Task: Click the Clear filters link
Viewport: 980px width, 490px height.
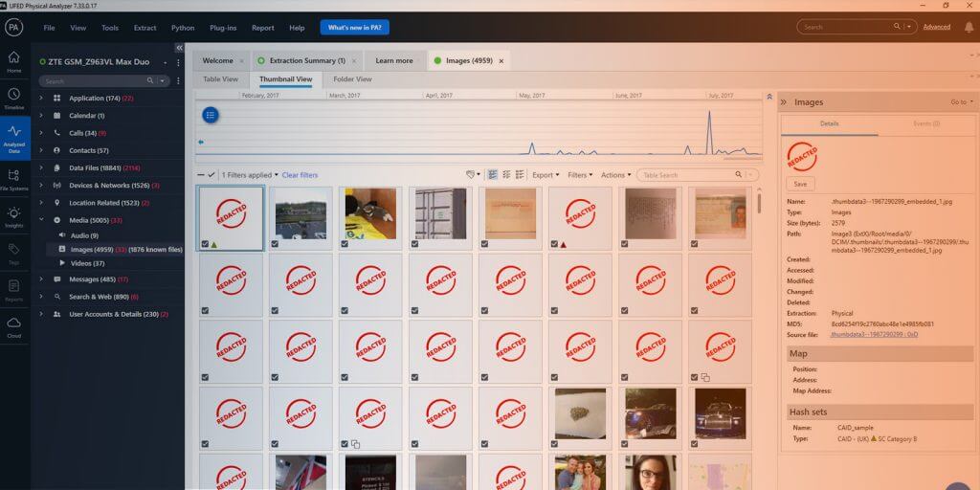Action: (300, 175)
